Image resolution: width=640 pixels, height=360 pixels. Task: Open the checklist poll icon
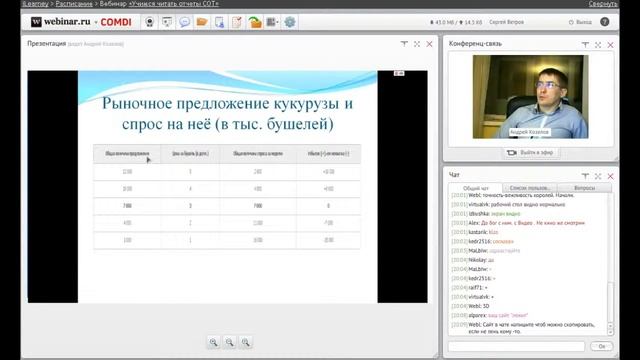237,22
